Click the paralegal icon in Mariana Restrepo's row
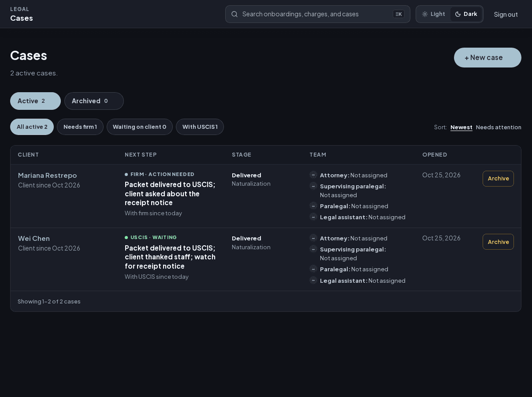532x397 pixels. (x=313, y=206)
